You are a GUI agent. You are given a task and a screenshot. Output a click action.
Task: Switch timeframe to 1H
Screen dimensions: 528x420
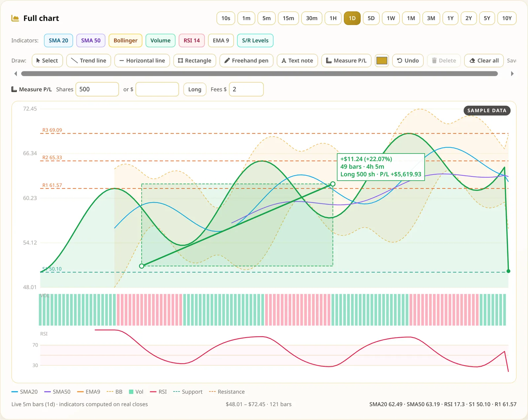333,18
